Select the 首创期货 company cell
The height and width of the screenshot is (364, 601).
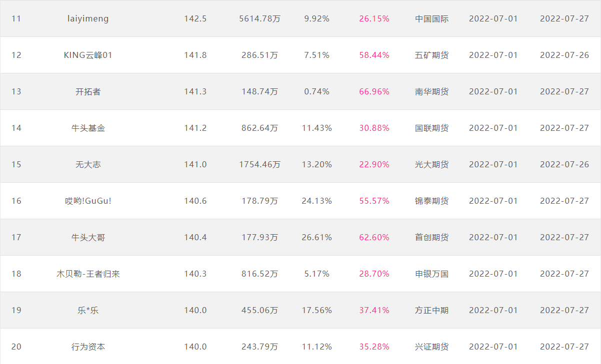pyautogui.click(x=432, y=238)
